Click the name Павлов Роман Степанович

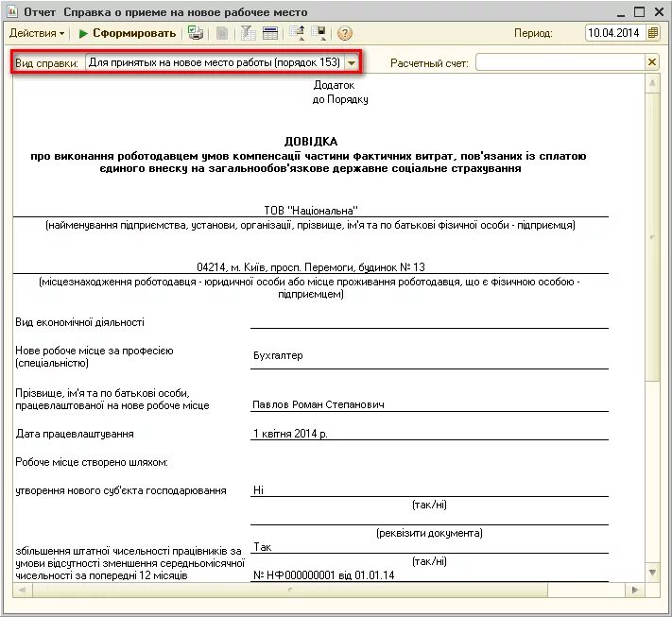pyautogui.click(x=319, y=405)
